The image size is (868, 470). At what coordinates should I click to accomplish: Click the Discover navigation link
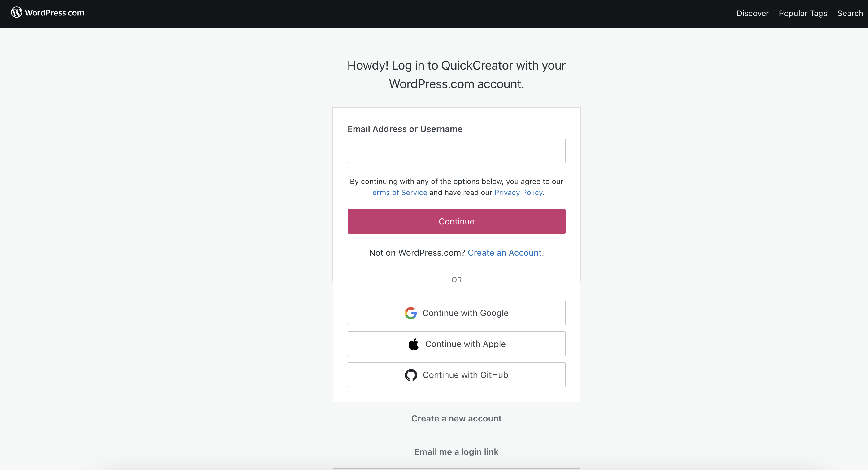point(753,13)
